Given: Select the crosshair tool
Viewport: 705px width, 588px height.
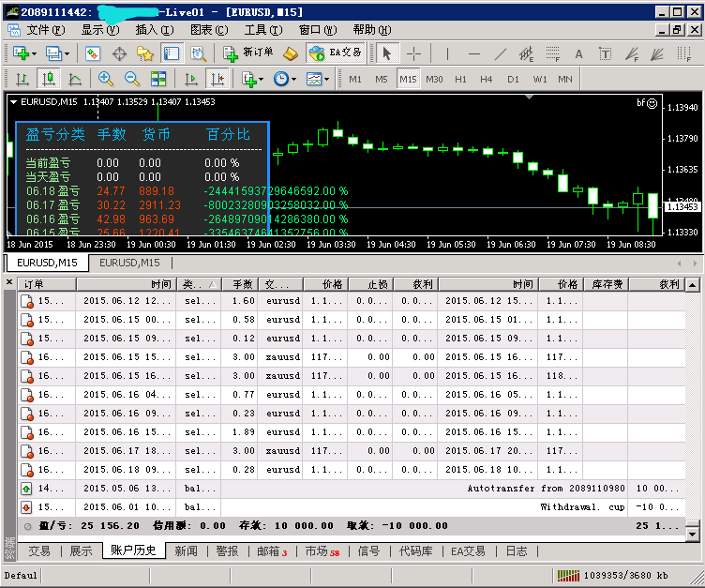Looking at the screenshot, I should pos(413,53).
